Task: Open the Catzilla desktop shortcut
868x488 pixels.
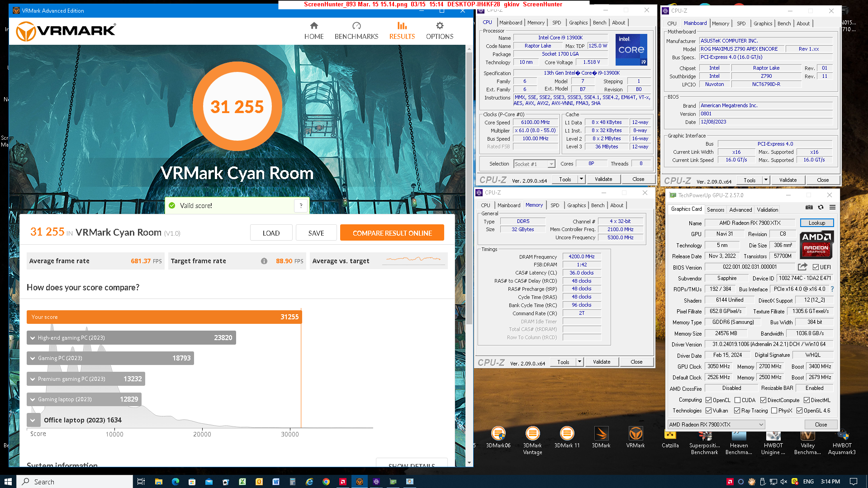Action: tap(670, 440)
